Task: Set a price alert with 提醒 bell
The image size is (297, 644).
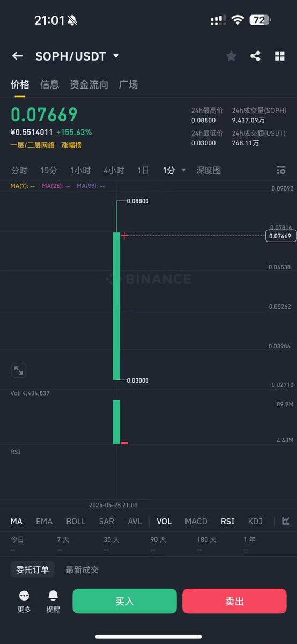Action: click(53, 596)
